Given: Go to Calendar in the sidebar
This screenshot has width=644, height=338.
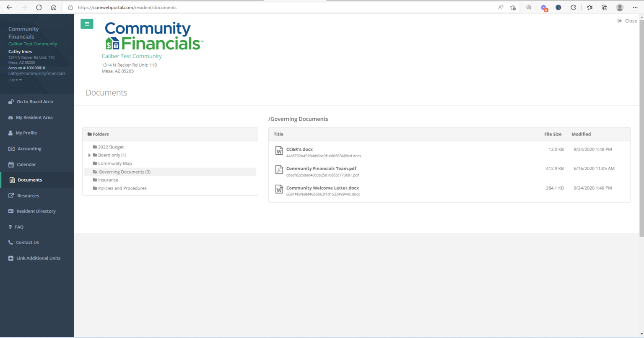Looking at the screenshot, I should pos(26,164).
